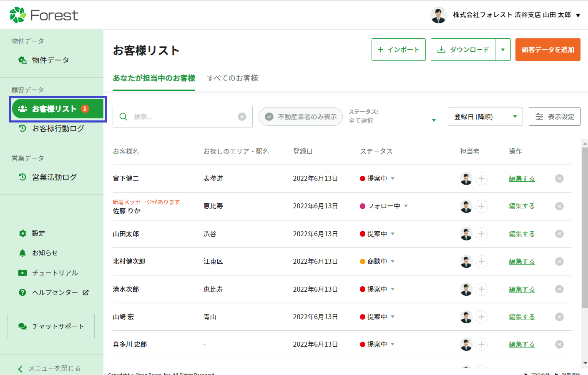The height and width of the screenshot is (375, 588).
Task: Click the Forest logo icon
Action: click(18, 15)
